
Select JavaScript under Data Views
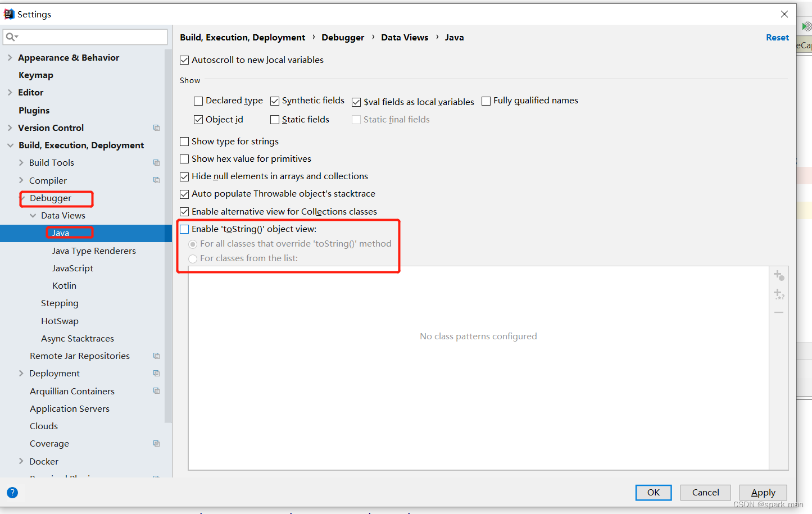coord(72,269)
